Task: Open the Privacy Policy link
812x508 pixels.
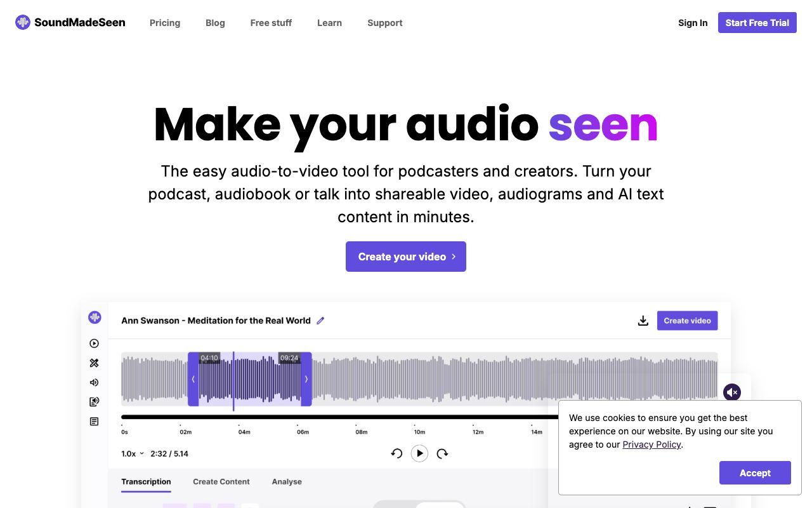Action: [652, 444]
